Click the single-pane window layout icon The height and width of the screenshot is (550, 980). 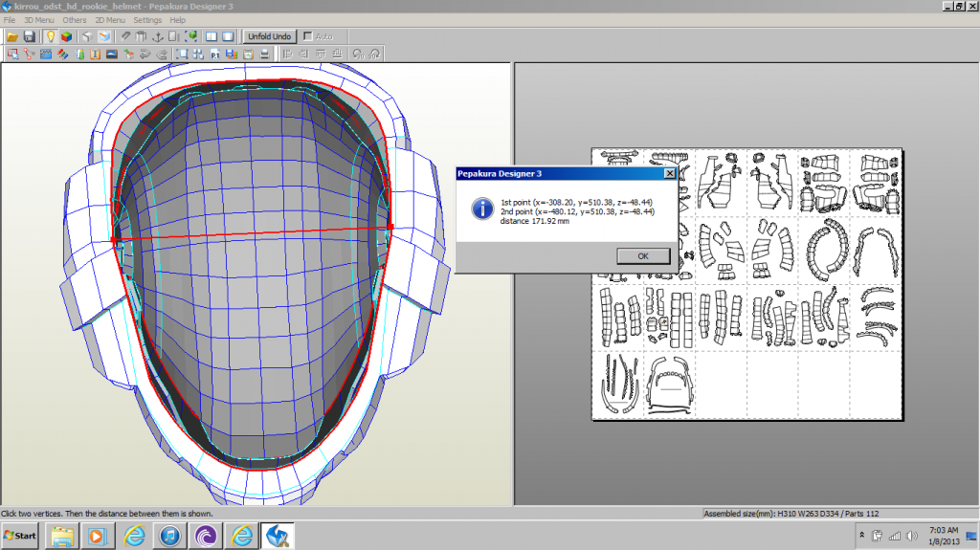tap(228, 37)
